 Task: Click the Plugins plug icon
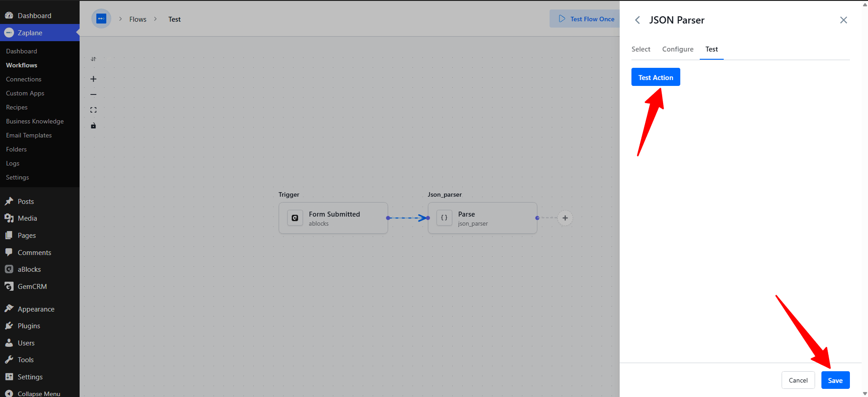pos(9,326)
